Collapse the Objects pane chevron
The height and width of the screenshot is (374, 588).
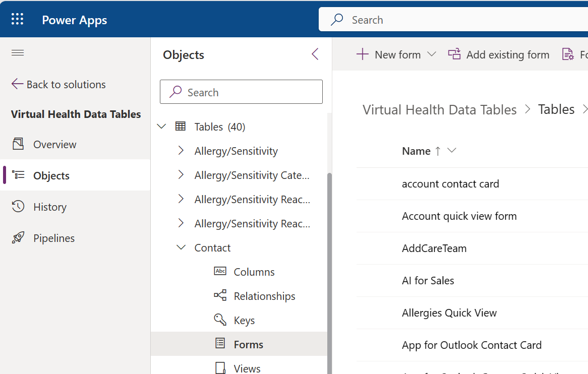(315, 54)
